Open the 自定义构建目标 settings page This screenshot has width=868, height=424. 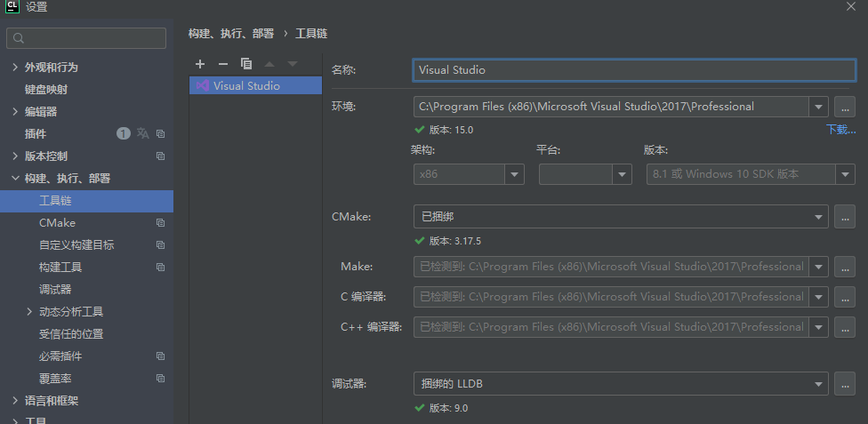pyautogui.click(x=76, y=244)
